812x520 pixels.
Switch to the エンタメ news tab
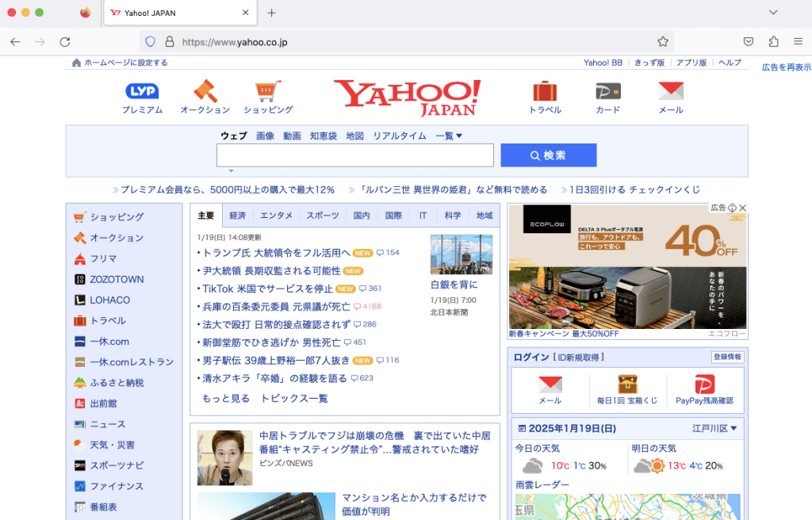click(276, 216)
